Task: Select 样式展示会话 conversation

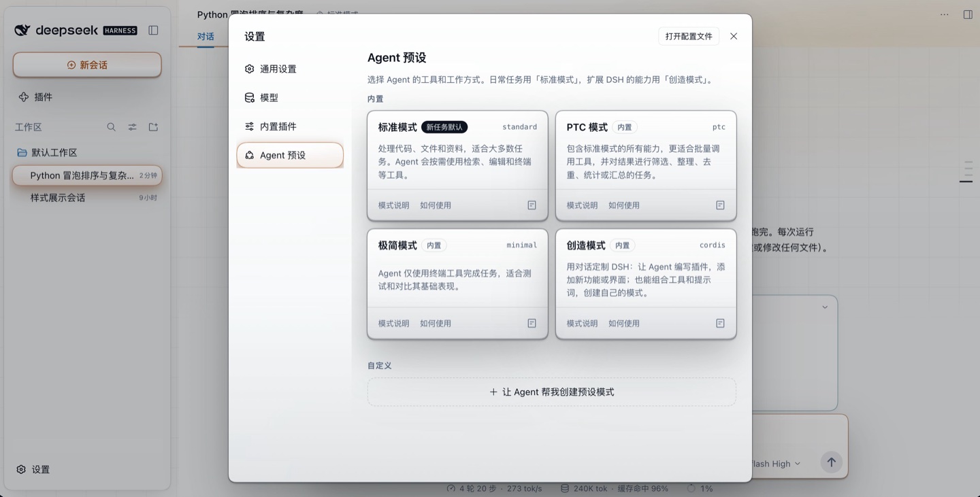Action: (87, 198)
